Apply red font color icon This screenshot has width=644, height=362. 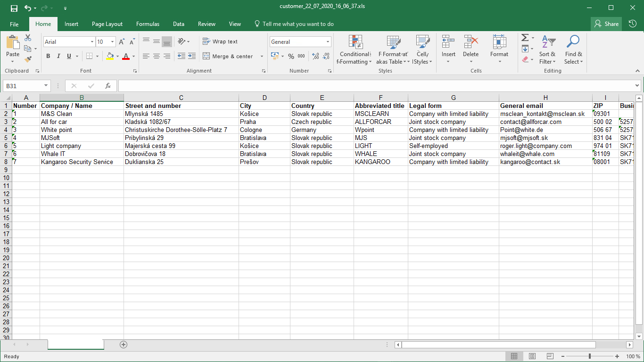coord(126,56)
